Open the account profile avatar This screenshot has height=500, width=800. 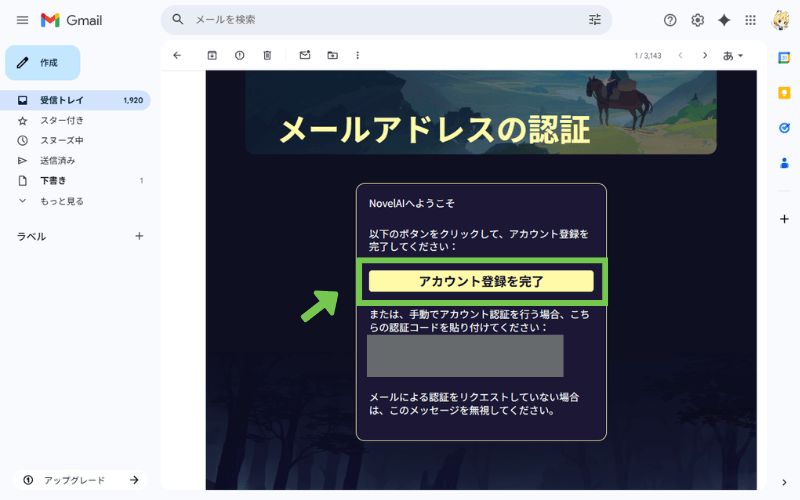click(x=780, y=20)
